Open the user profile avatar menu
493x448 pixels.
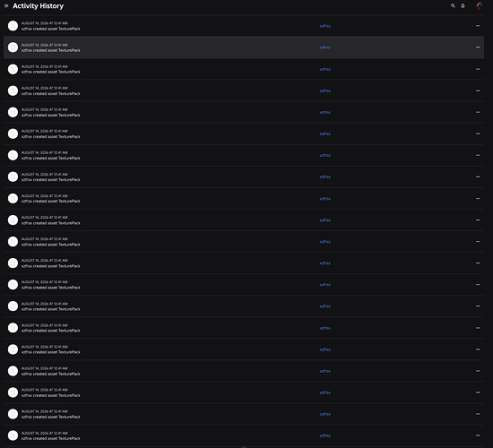[x=479, y=5]
